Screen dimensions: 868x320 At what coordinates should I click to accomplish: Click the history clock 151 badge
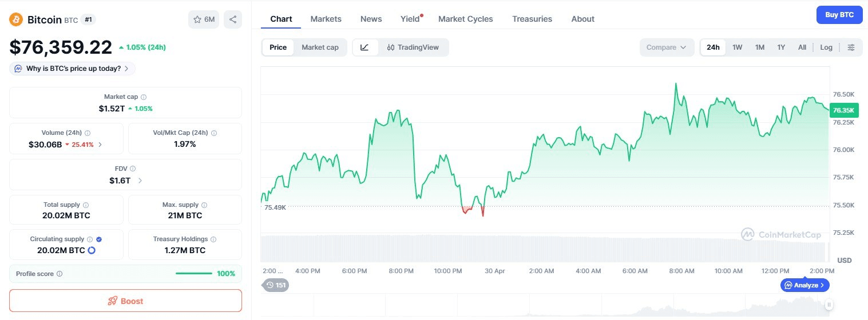(275, 285)
